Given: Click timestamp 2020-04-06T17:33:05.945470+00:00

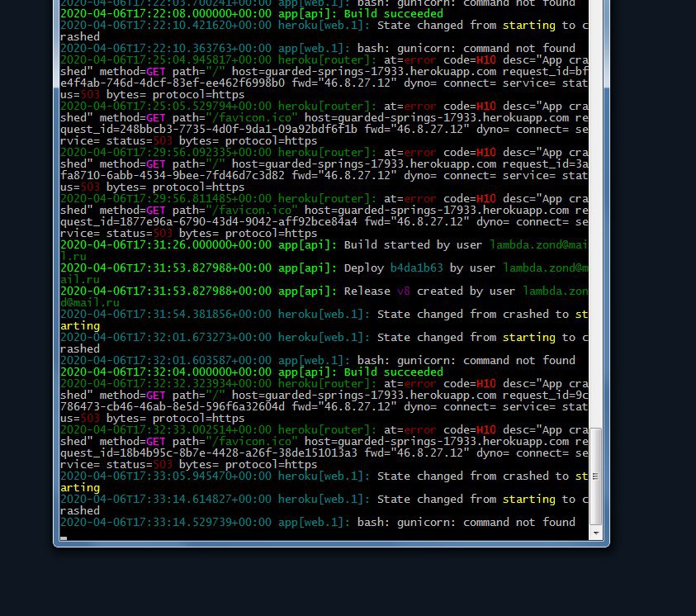Looking at the screenshot, I should (166, 476).
